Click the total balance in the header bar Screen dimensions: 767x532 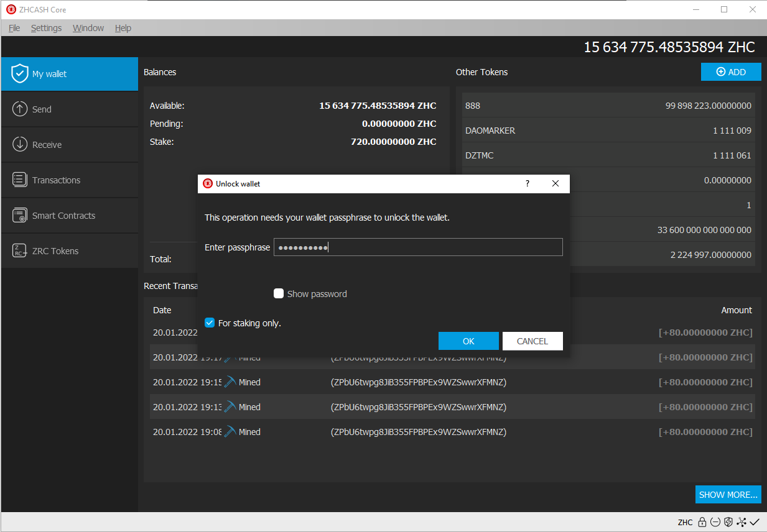[669, 47]
